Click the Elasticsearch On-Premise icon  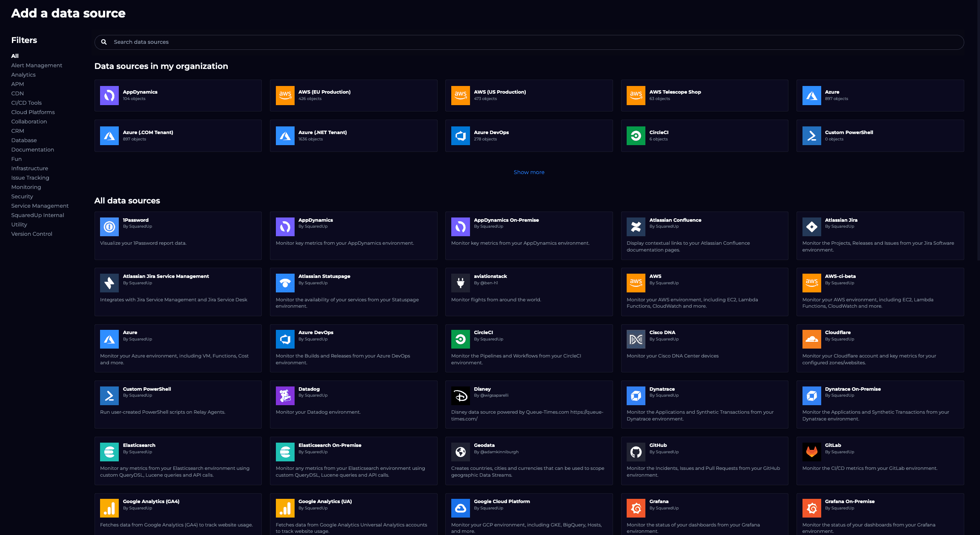(x=285, y=452)
